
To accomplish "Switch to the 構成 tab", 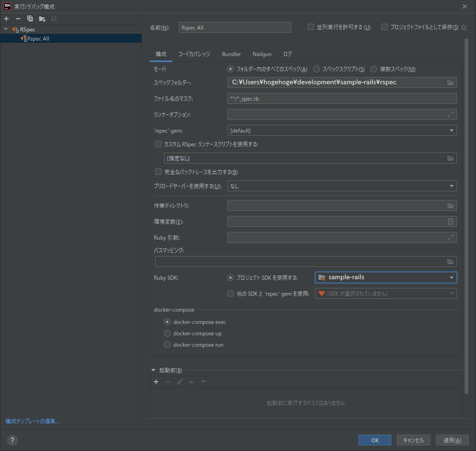I will click(x=161, y=54).
